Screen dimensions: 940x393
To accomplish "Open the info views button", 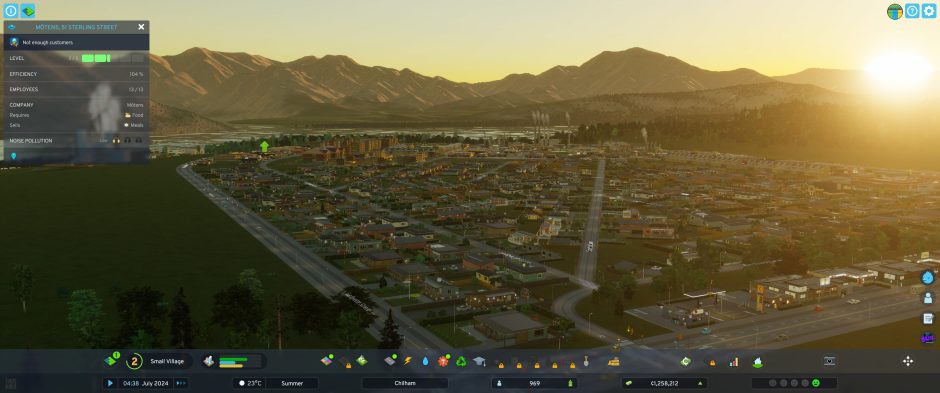I will (x=11, y=10).
